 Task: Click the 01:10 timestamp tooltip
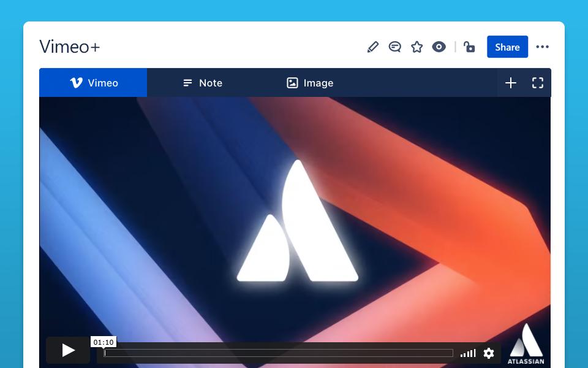point(104,342)
